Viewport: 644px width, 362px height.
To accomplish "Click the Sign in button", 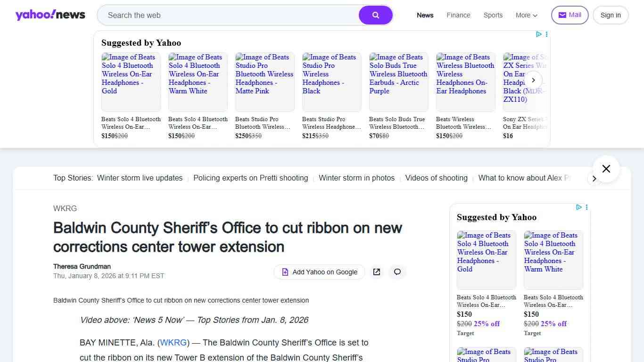I will 610,15.
